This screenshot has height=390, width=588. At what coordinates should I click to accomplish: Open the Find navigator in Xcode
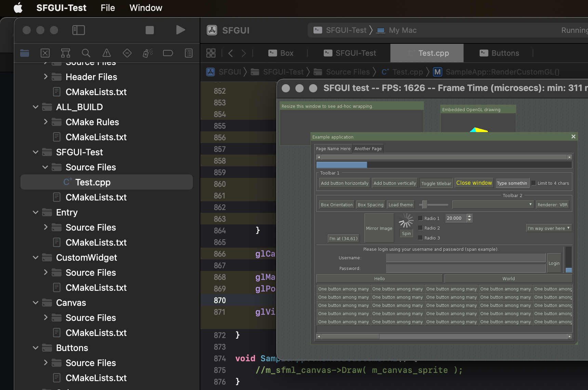[x=86, y=53]
